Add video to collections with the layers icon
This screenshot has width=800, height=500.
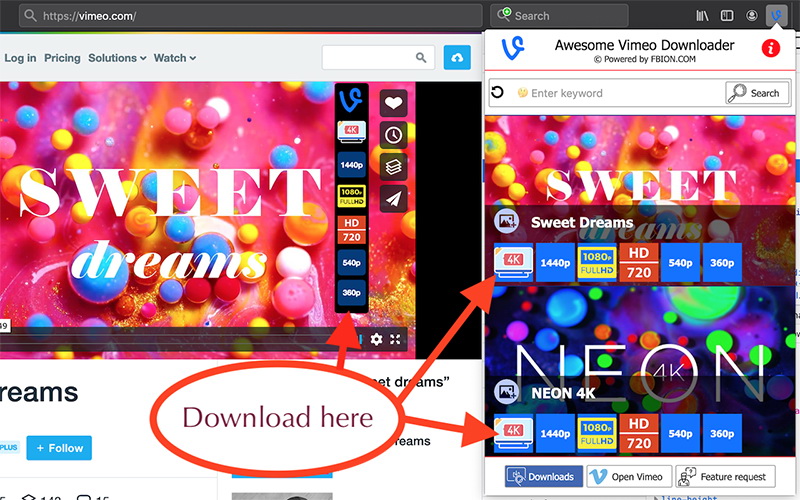pos(393,165)
